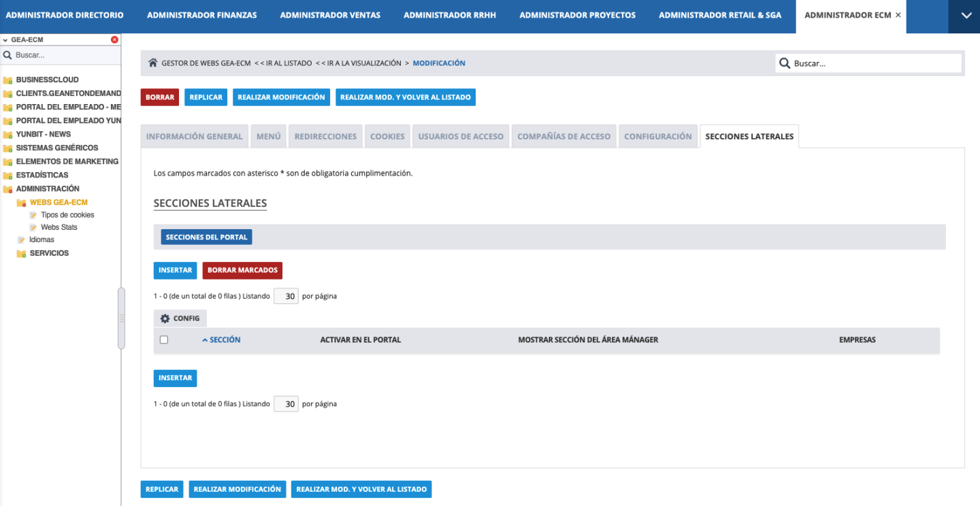
Task: Click the home icon in breadcrumb
Action: tap(153, 63)
